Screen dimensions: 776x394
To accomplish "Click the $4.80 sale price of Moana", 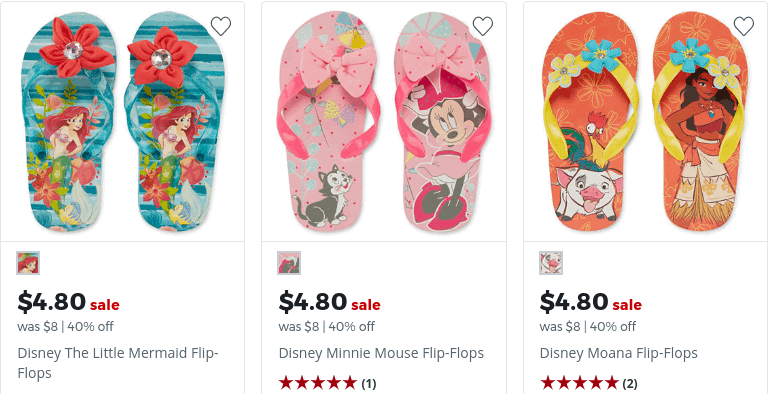I will click(574, 301).
